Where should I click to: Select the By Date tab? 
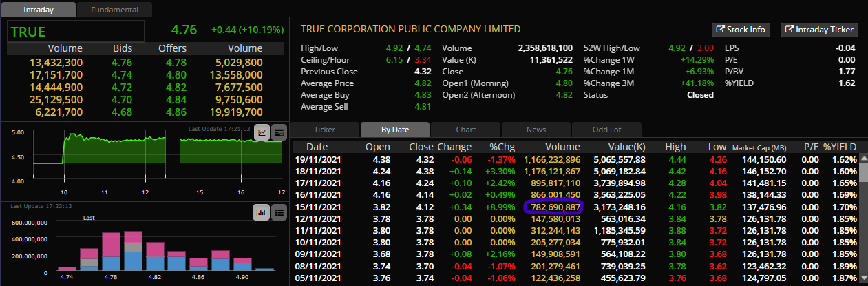point(394,130)
